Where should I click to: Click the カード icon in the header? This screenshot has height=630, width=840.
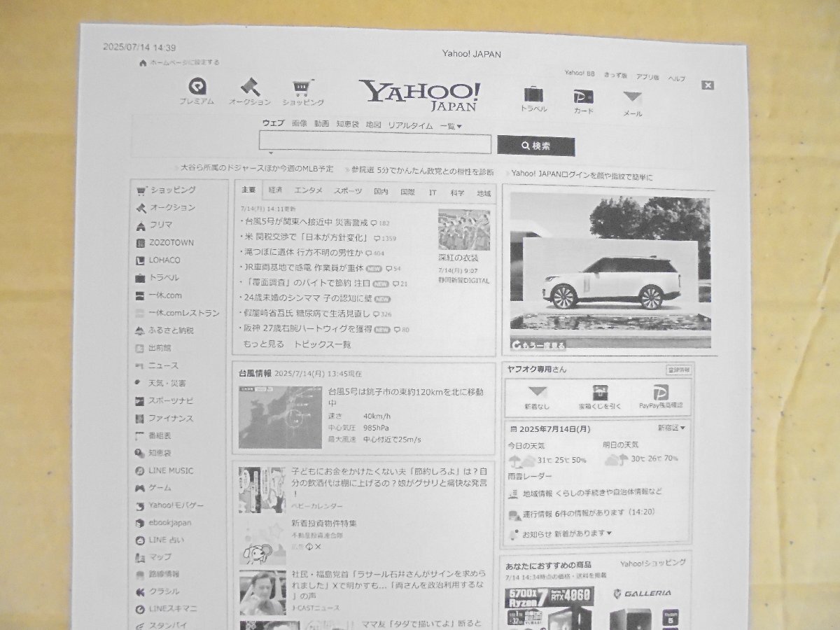[x=584, y=97]
